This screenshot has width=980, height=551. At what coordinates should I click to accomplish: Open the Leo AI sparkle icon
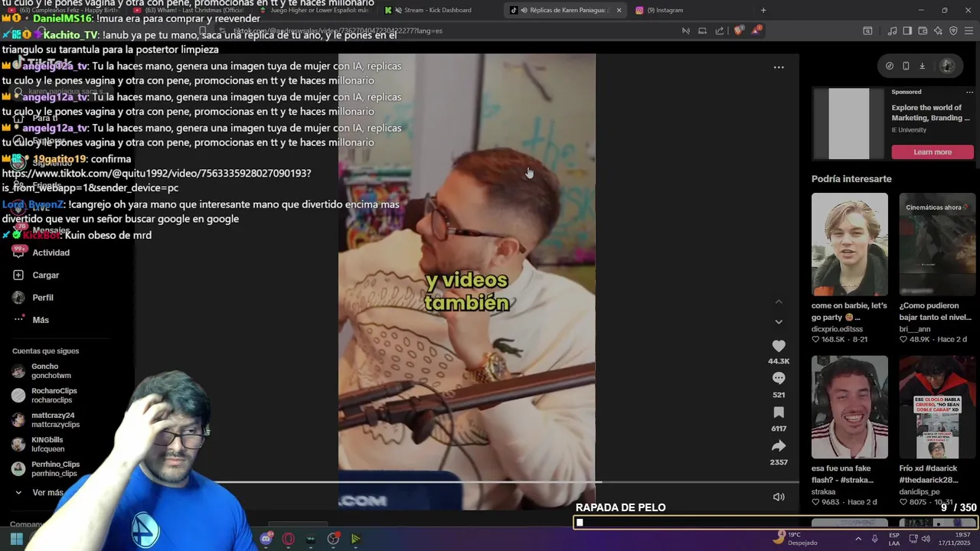[x=938, y=31]
